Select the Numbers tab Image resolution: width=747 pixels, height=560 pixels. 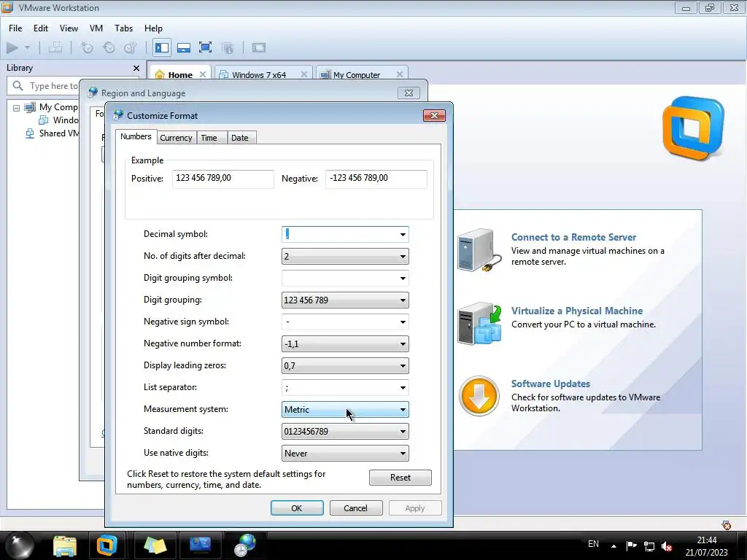click(x=136, y=136)
